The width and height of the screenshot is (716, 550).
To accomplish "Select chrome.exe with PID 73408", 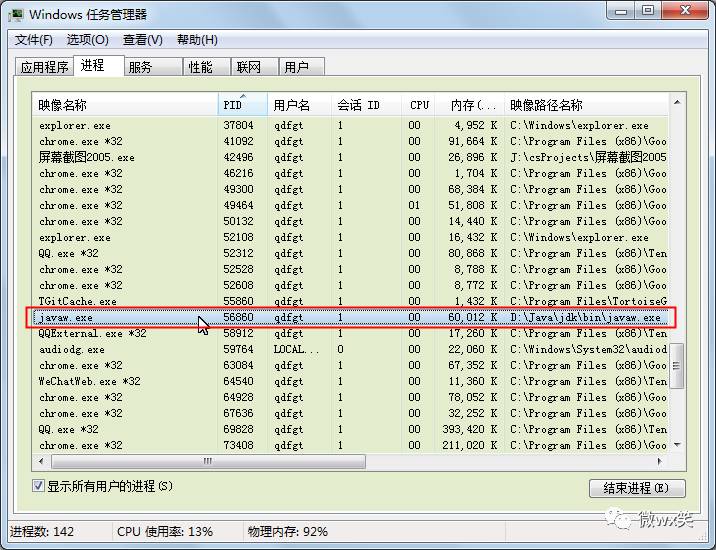I will coord(350,445).
